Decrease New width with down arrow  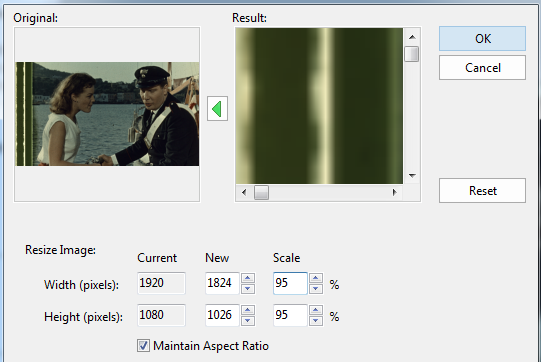click(x=248, y=289)
